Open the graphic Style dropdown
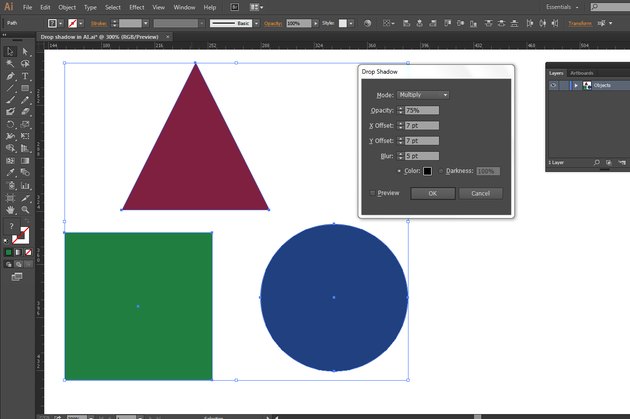630x419 pixels. (x=351, y=23)
